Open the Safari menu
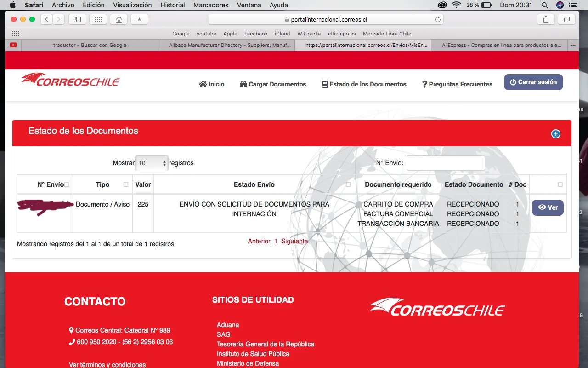The height and width of the screenshot is (368, 588). tap(34, 5)
